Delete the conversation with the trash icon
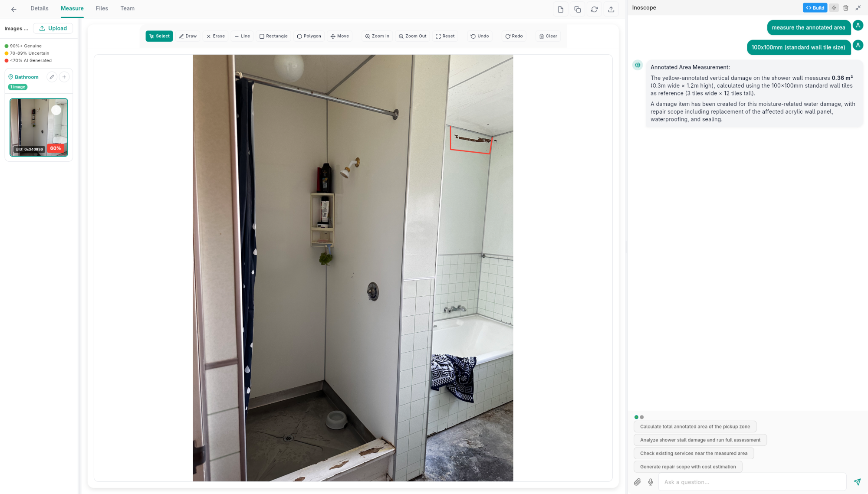The width and height of the screenshot is (868, 494). point(846,8)
